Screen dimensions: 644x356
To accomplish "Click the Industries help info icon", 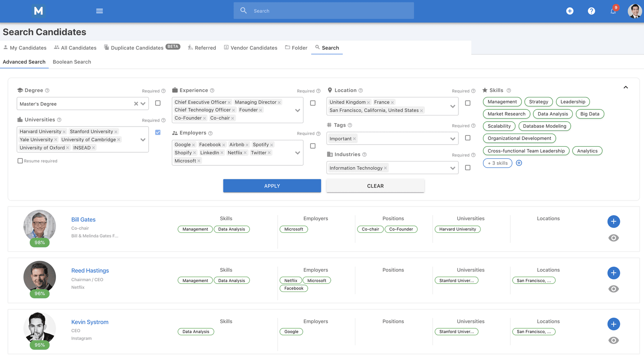I will pyautogui.click(x=364, y=155).
